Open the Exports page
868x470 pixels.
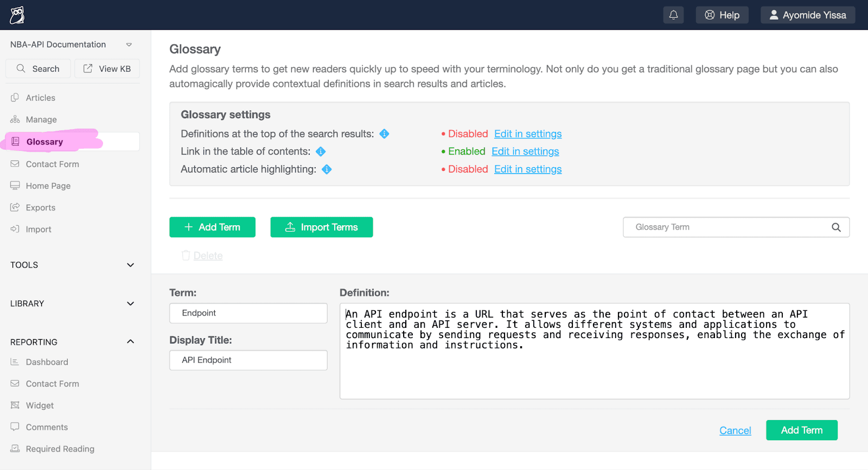(41, 207)
